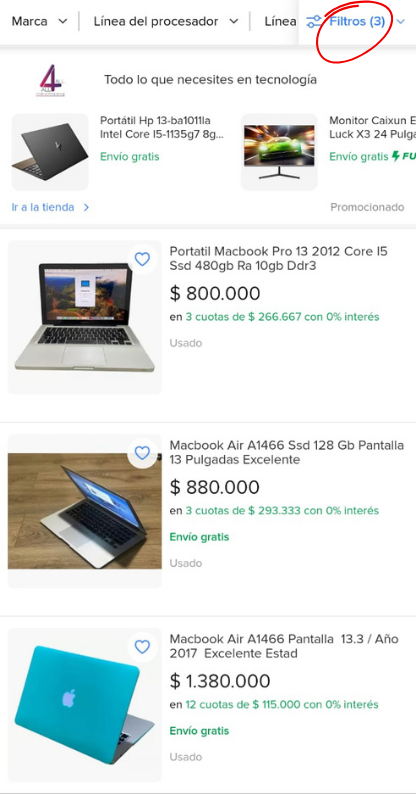Open the Portátil Hp 13-ba1011la product title
This screenshot has width=418, height=794.
pyautogui.click(x=162, y=127)
